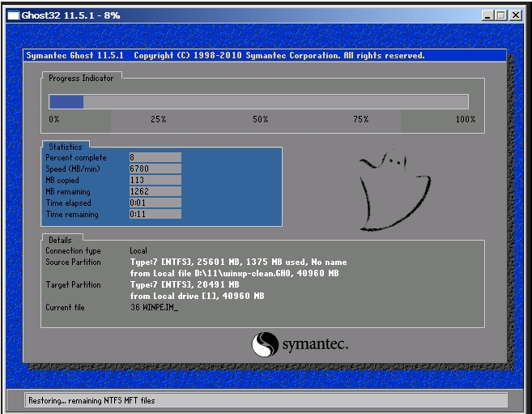
Task: Click the 100% label of progress indicator
Action: pyautogui.click(x=466, y=119)
